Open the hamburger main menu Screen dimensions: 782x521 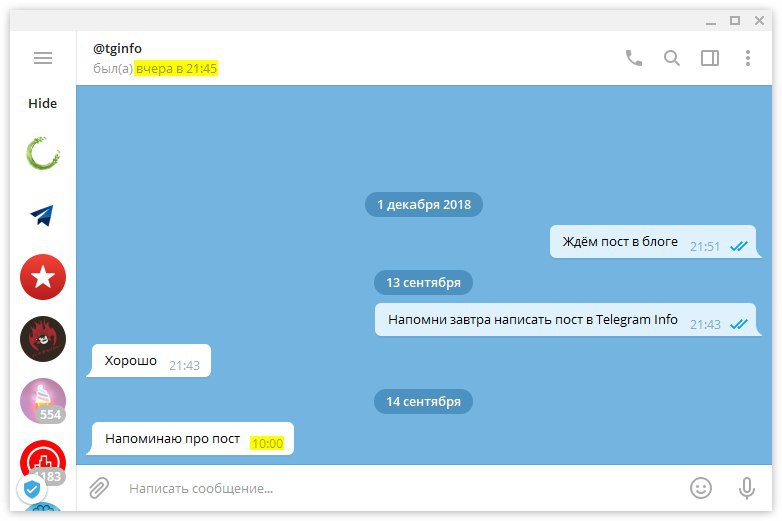click(43, 58)
